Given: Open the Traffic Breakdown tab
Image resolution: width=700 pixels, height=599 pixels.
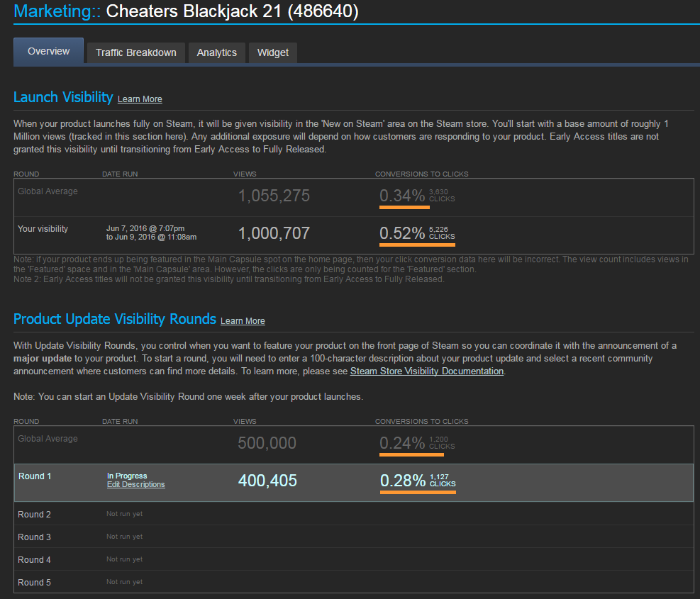Looking at the screenshot, I should point(135,52).
